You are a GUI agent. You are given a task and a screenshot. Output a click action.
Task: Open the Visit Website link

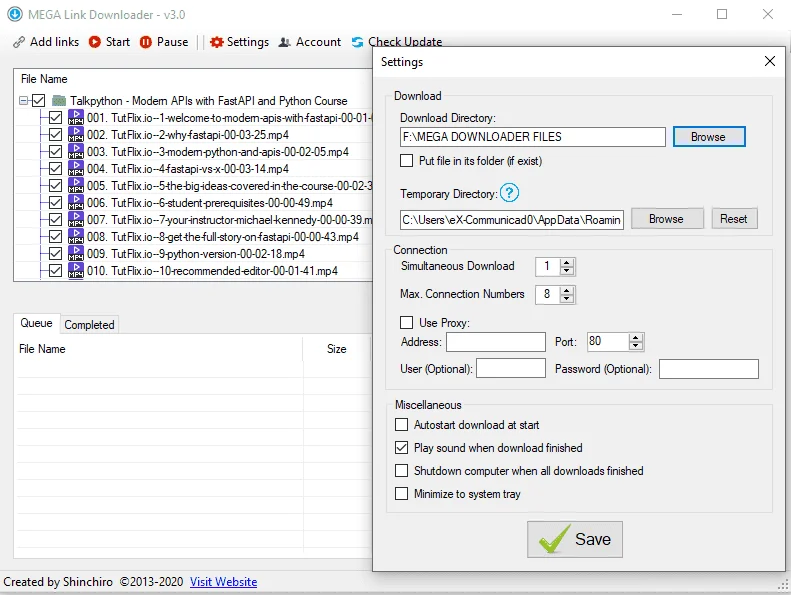coord(223,582)
